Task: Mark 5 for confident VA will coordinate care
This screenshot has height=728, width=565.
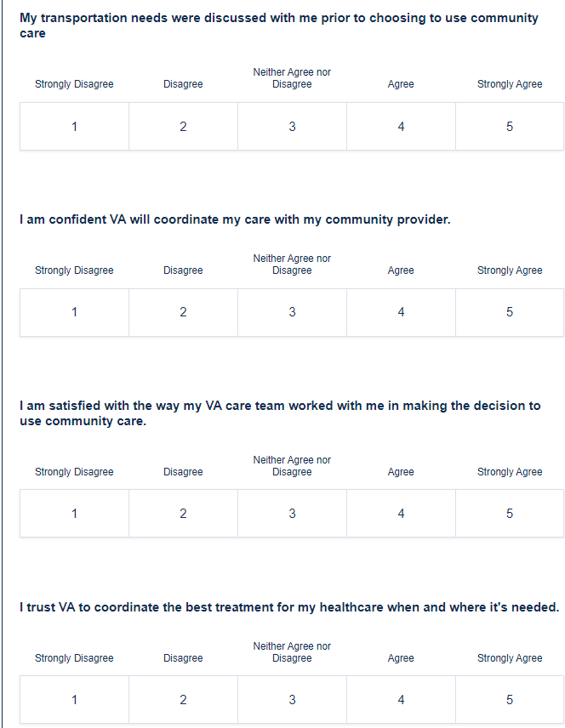Action: pyautogui.click(x=510, y=312)
